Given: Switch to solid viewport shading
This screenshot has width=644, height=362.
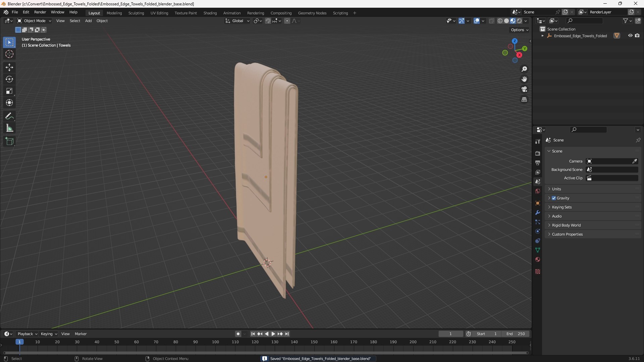Looking at the screenshot, I should (506, 21).
